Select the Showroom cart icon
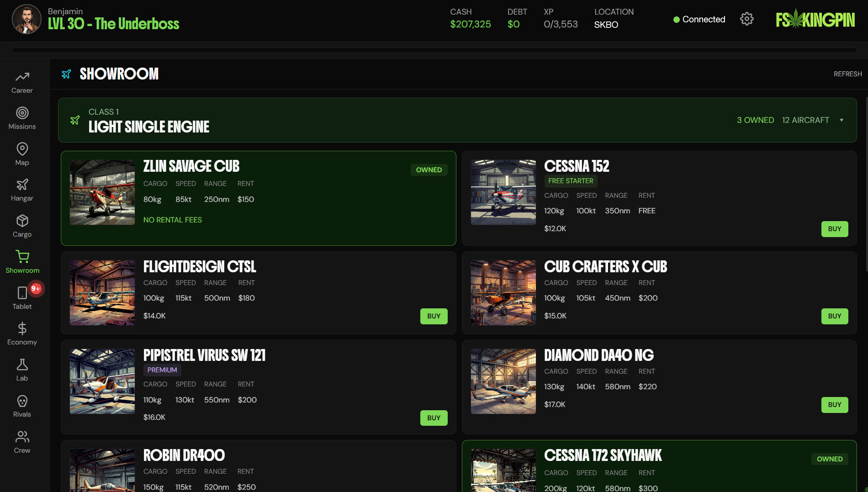The width and height of the screenshot is (868, 492). click(x=22, y=257)
